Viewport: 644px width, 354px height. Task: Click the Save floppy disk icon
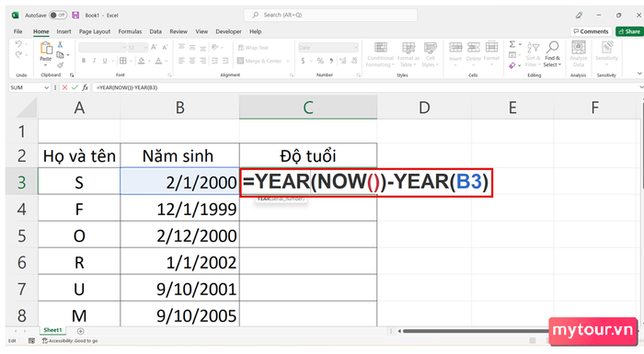pos(75,16)
